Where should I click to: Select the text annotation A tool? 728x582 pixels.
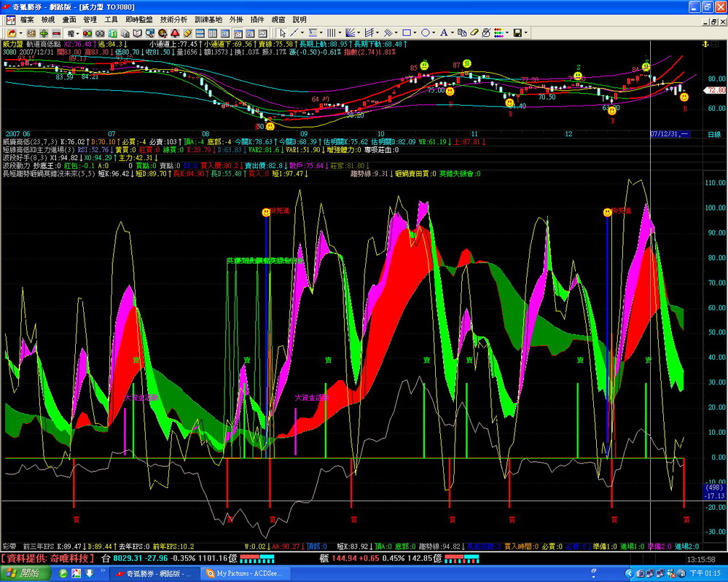pos(444,33)
